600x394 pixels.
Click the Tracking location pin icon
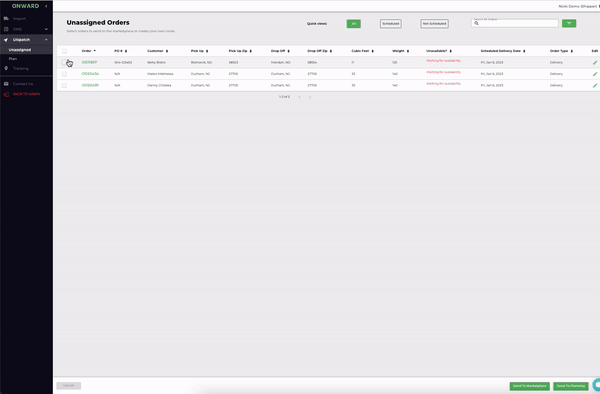point(6,68)
